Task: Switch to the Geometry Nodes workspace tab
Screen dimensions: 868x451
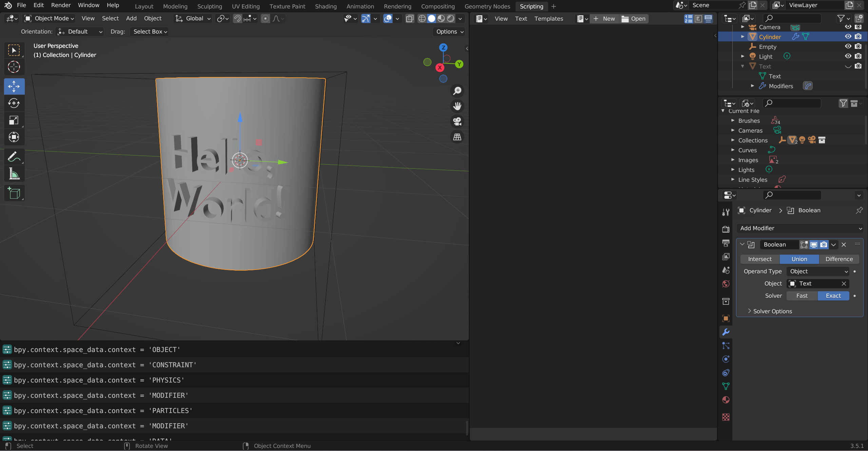Action: [487, 6]
